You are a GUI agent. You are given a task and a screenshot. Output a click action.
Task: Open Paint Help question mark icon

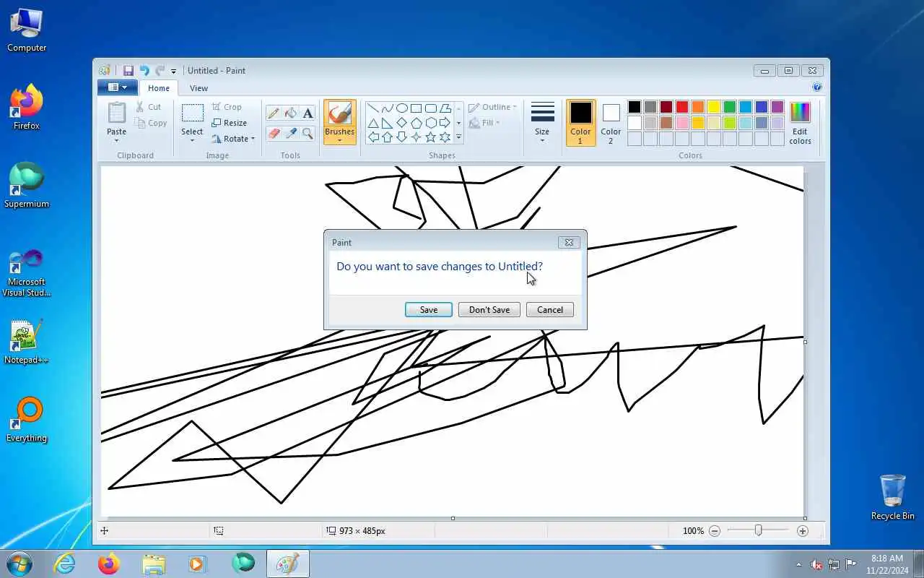[x=817, y=87]
